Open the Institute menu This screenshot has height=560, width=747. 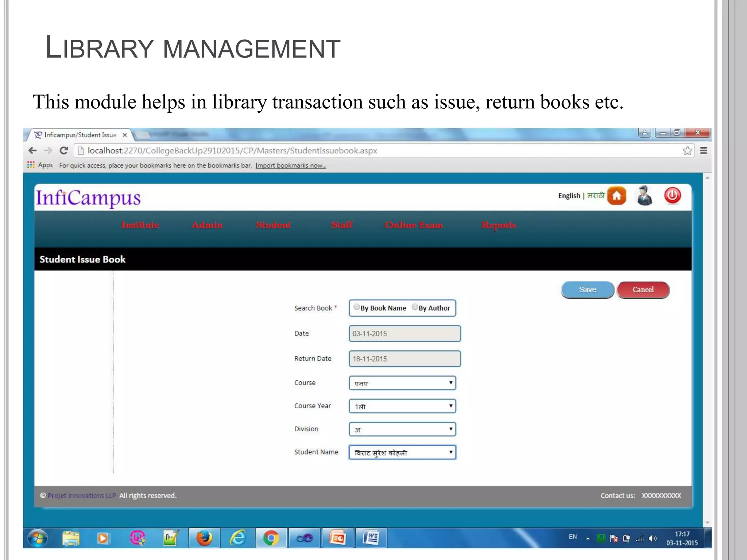click(x=140, y=225)
